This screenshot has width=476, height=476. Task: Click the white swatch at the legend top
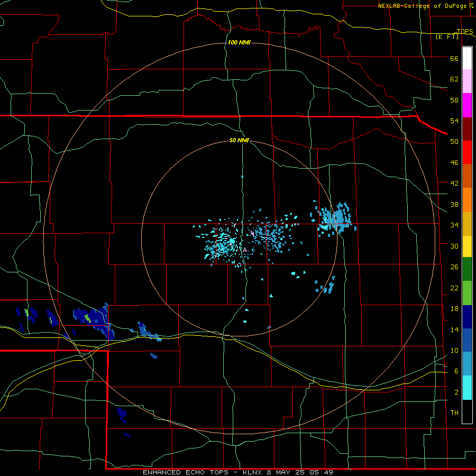[x=467, y=58]
